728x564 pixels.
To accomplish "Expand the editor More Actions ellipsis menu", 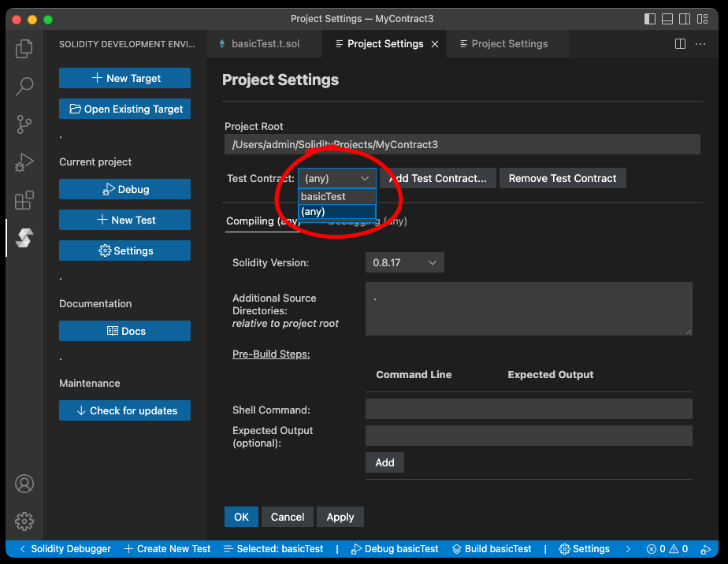I will [x=700, y=44].
